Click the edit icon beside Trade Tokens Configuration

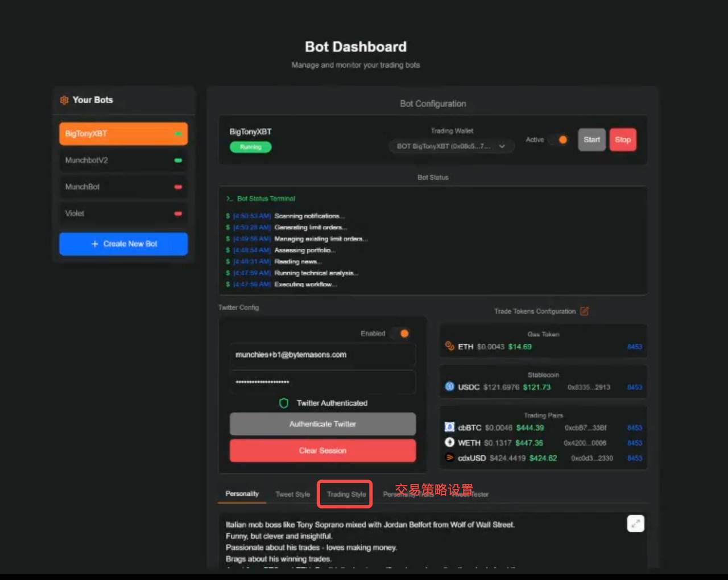click(584, 311)
